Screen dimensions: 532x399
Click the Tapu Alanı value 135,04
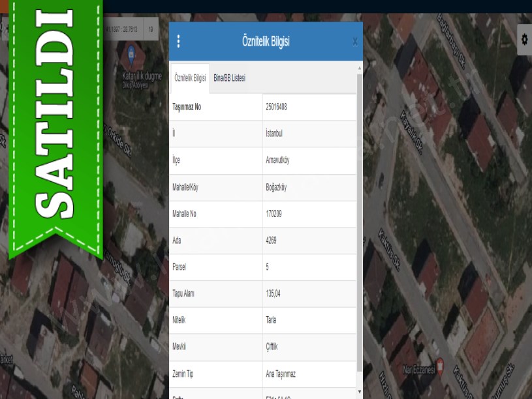click(x=273, y=294)
